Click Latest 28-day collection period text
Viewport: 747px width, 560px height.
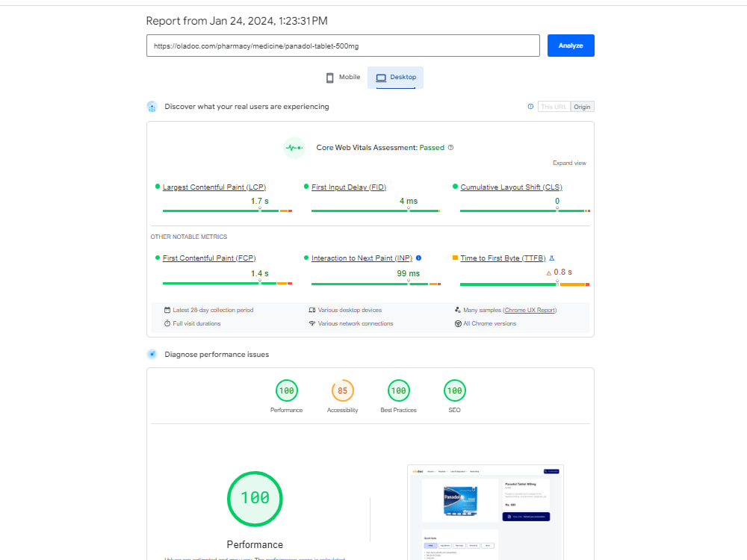[x=213, y=310]
